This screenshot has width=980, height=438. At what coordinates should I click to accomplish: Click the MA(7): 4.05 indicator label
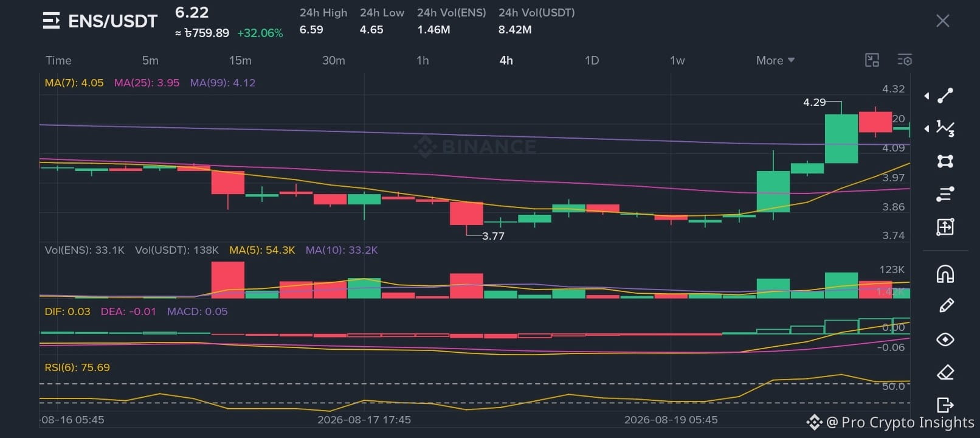[x=74, y=83]
